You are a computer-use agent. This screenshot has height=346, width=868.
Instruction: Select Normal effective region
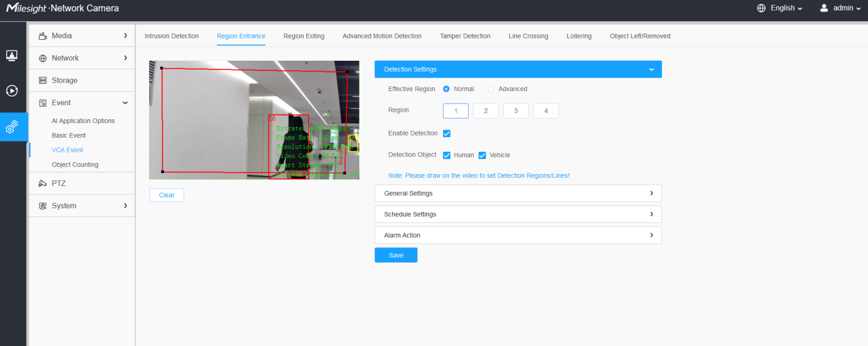tap(446, 89)
